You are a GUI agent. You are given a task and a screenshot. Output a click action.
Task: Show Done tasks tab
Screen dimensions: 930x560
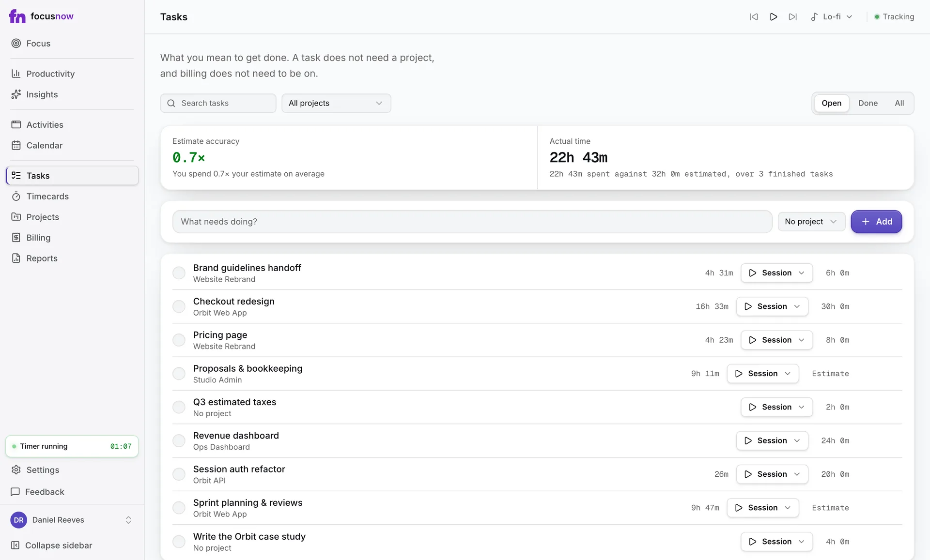pyautogui.click(x=868, y=103)
